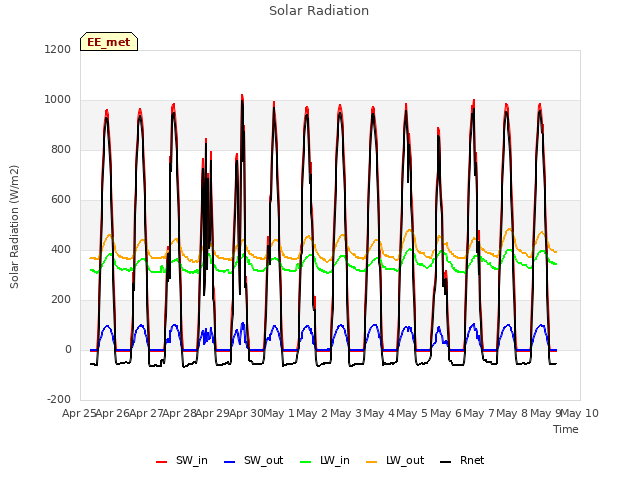Click x-axis date label Apr 30
The image size is (640, 480).
pos(246,413)
